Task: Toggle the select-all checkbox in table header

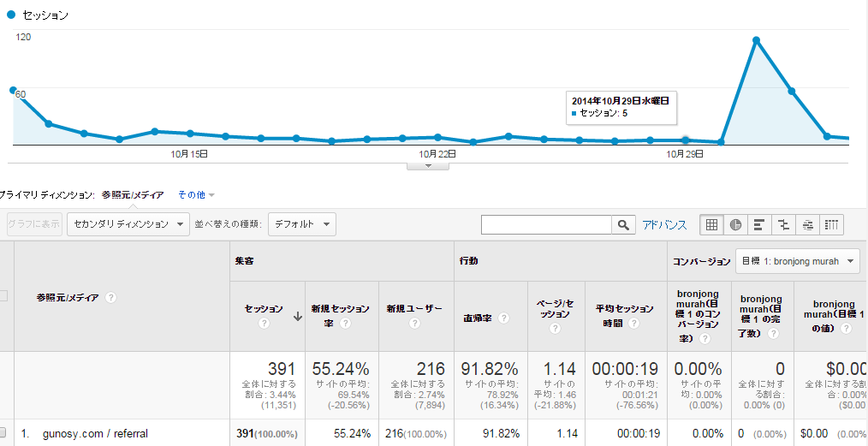Action: pyautogui.click(x=3, y=296)
